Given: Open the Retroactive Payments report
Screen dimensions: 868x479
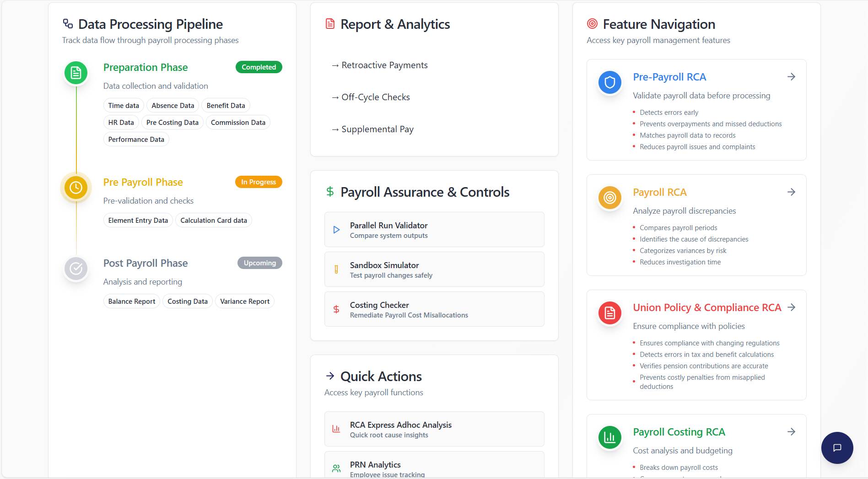Looking at the screenshot, I should tap(380, 65).
